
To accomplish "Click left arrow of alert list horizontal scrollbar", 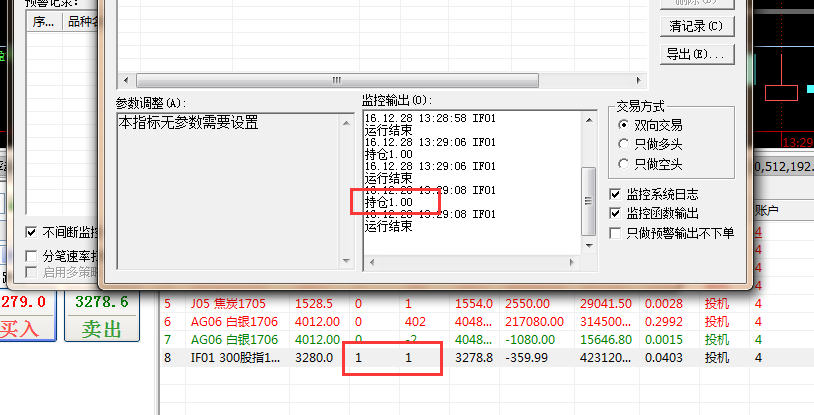I will tap(126, 80).
